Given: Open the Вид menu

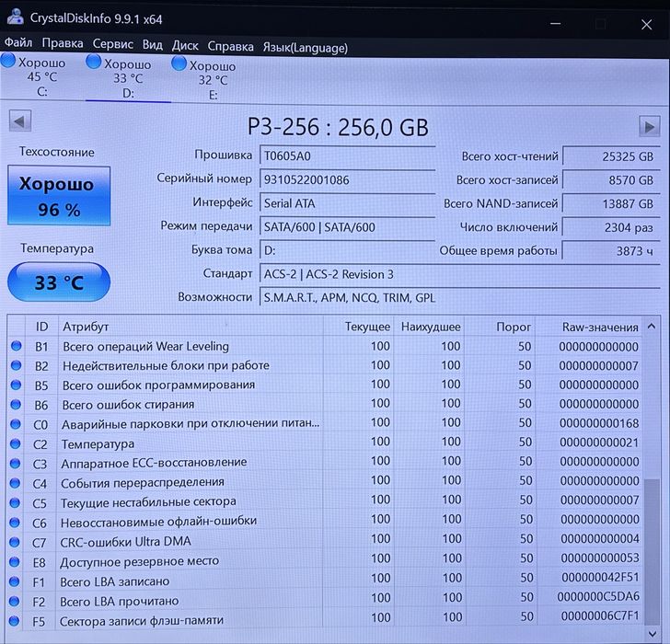Looking at the screenshot, I should 153,45.
